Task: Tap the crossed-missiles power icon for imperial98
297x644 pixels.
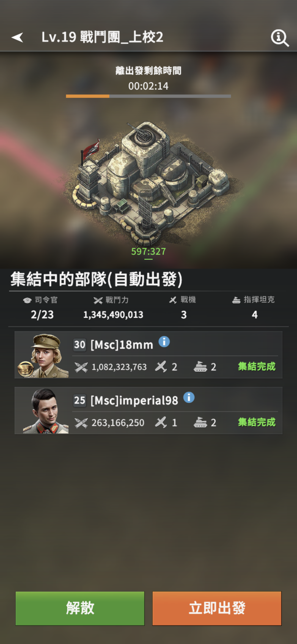Action: pos(81,423)
